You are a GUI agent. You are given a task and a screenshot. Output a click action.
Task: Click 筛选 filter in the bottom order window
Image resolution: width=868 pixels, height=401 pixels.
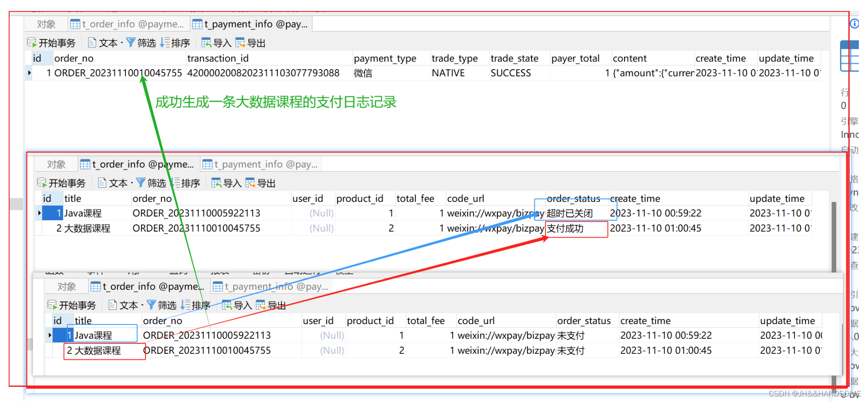click(x=162, y=305)
